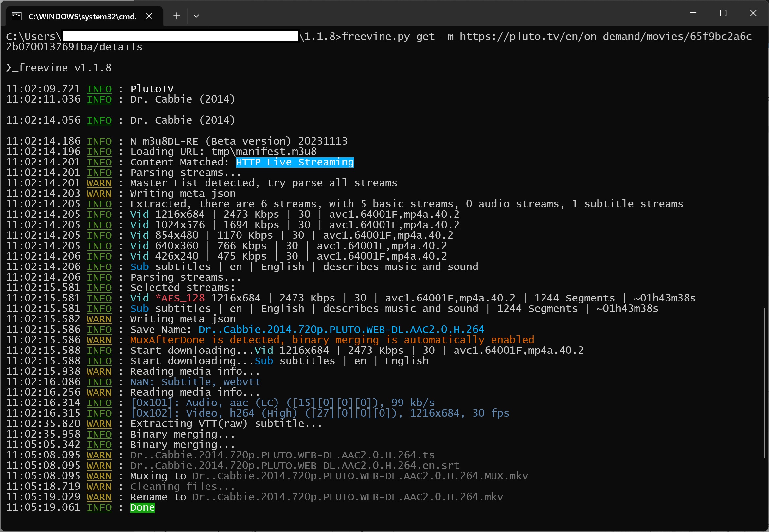769x532 pixels.
Task: Expand the new tab profile dropdown
Action: click(x=196, y=16)
